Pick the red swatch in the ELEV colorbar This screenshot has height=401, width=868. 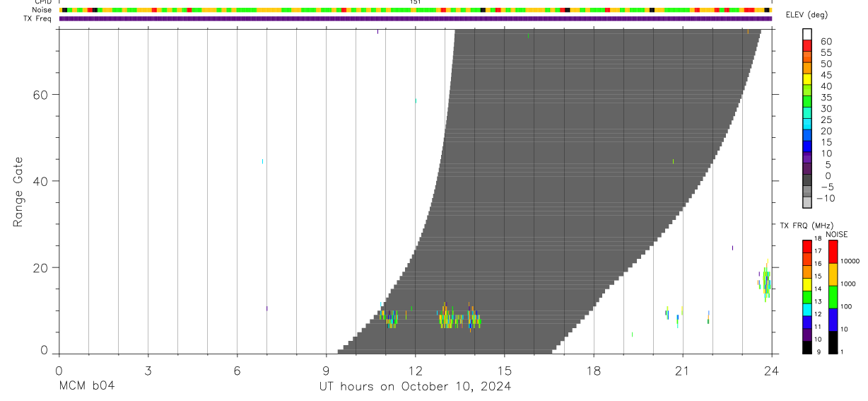click(x=807, y=46)
